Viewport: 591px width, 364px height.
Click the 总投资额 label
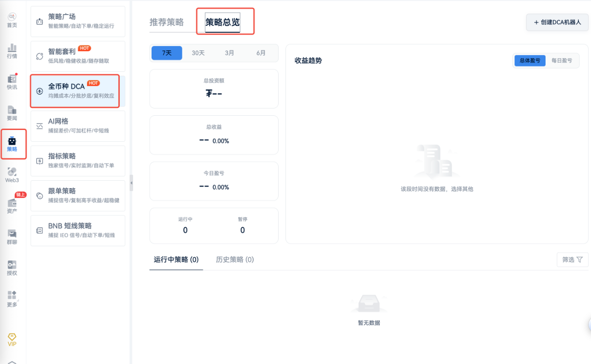214,81
